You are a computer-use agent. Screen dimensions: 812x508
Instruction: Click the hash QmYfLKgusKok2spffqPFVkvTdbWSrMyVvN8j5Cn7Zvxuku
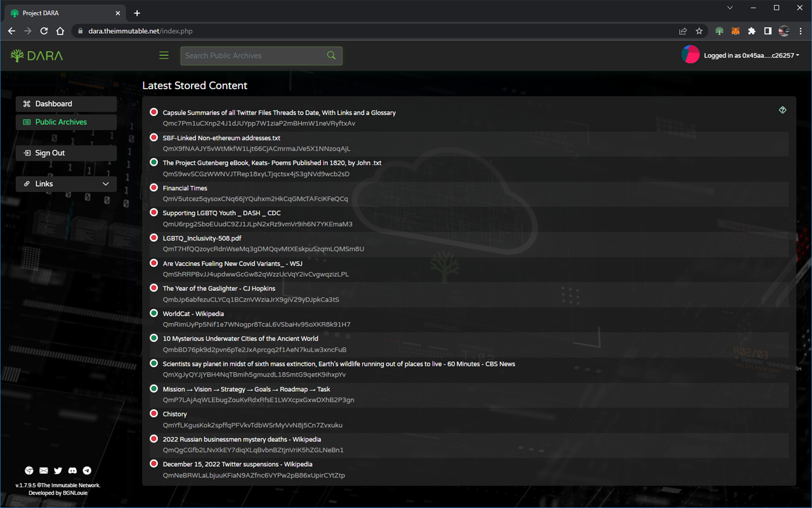252,425
